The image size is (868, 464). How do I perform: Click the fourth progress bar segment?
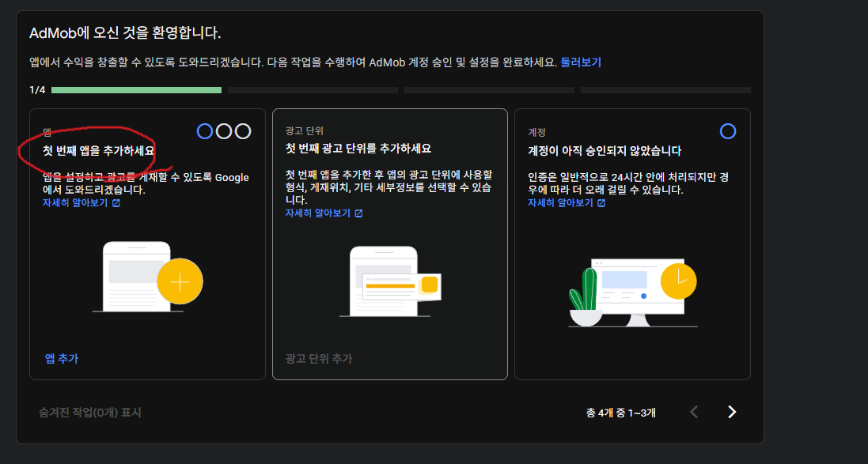click(666, 90)
